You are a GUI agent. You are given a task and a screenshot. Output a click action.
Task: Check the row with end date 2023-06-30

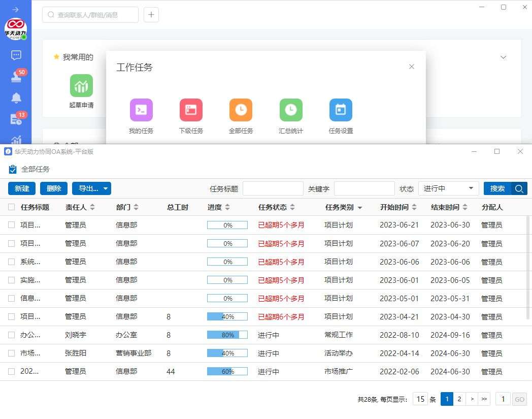coord(11,225)
